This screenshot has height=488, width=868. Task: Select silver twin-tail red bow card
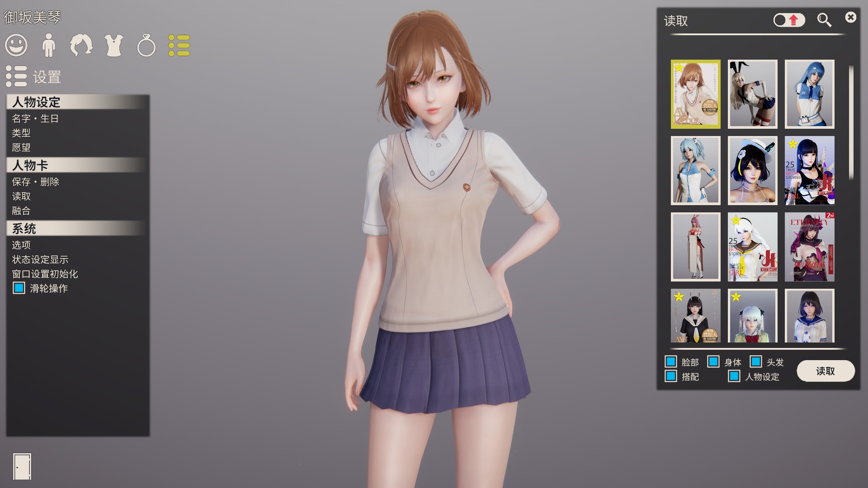[x=753, y=315]
